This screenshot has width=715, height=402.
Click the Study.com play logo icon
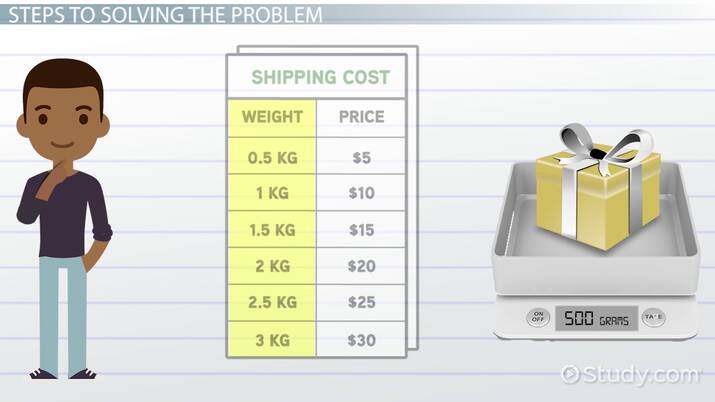pyautogui.click(x=571, y=375)
